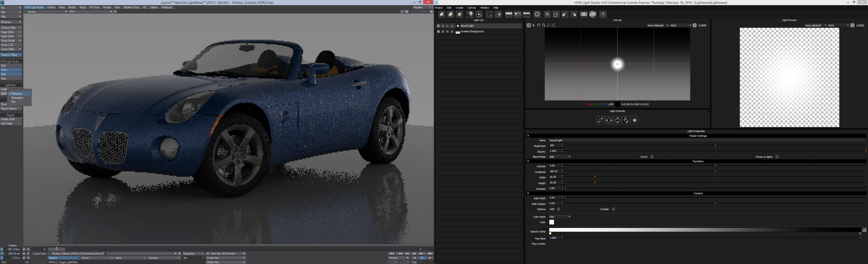Open the Create menu in HDR Light Studio
This screenshot has width=868, height=264.
click(459, 8)
